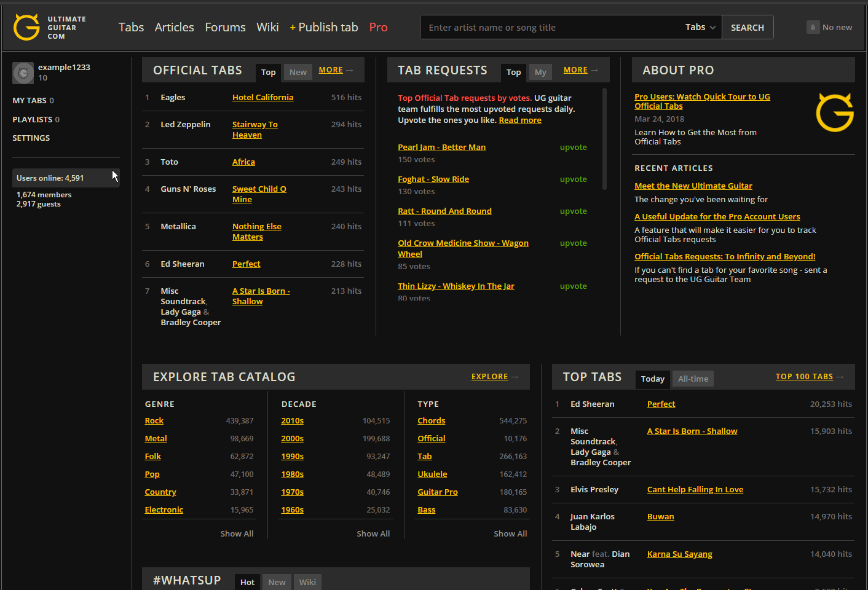The height and width of the screenshot is (590, 868).
Task: Click the Tab Requests list scrollbar
Action: point(604,139)
